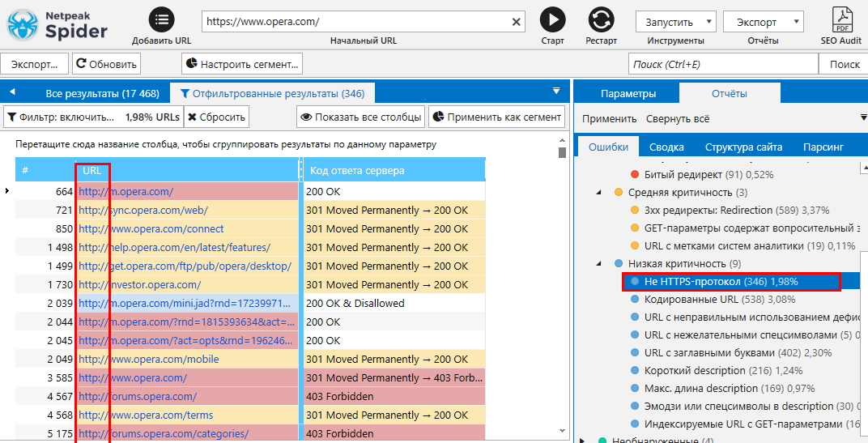Open the SEO Audit PDF icon
The image size is (868, 443).
tap(842, 20)
